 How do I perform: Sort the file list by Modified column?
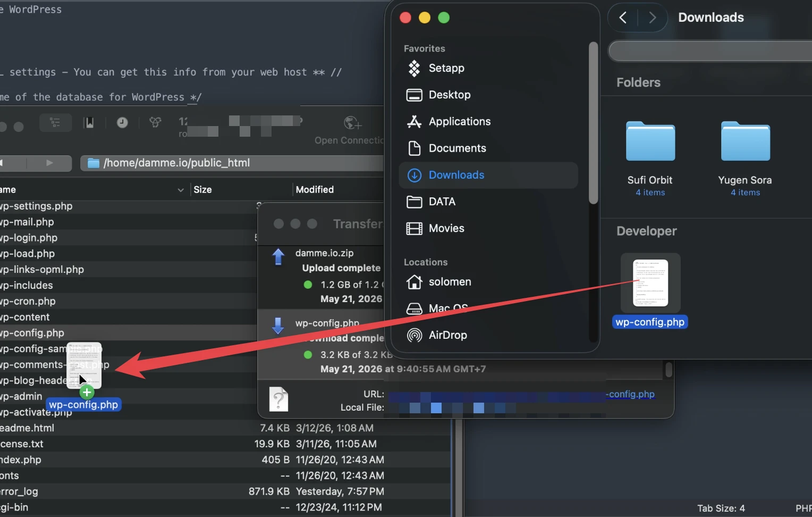(x=315, y=190)
